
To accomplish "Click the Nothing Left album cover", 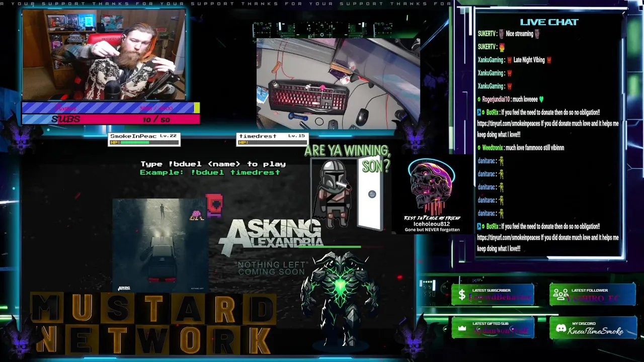I will [x=160, y=245].
